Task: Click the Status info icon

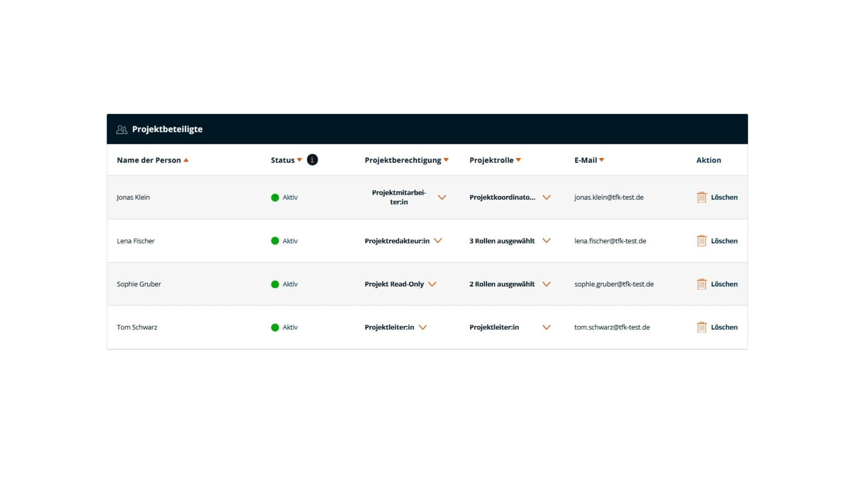Action: [x=312, y=160]
